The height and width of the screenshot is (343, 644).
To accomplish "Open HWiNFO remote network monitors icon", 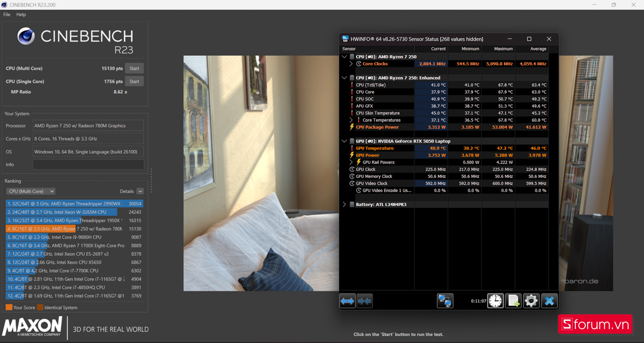I will [445, 301].
